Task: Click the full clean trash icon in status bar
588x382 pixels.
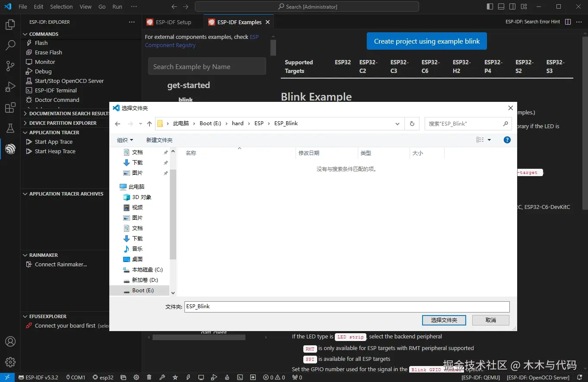Action: point(149,377)
